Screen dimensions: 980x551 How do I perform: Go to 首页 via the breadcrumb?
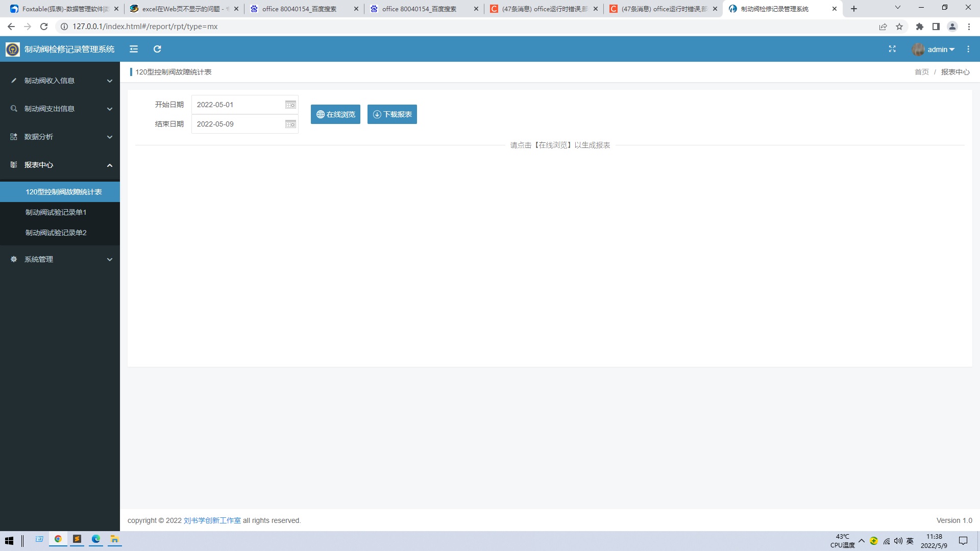click(922, 72)
